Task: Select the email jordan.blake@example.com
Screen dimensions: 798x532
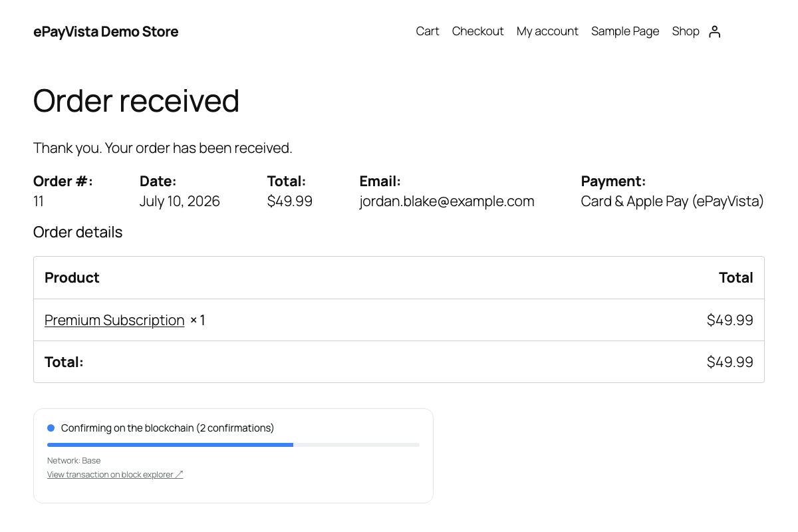Action: click(x=447, y=201)
